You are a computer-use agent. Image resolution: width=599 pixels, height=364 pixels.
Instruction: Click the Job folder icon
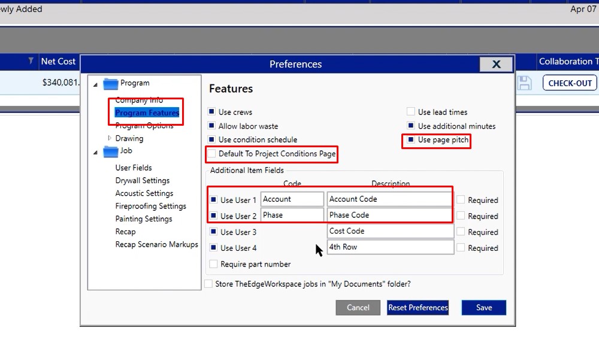[x=111, y=151]
